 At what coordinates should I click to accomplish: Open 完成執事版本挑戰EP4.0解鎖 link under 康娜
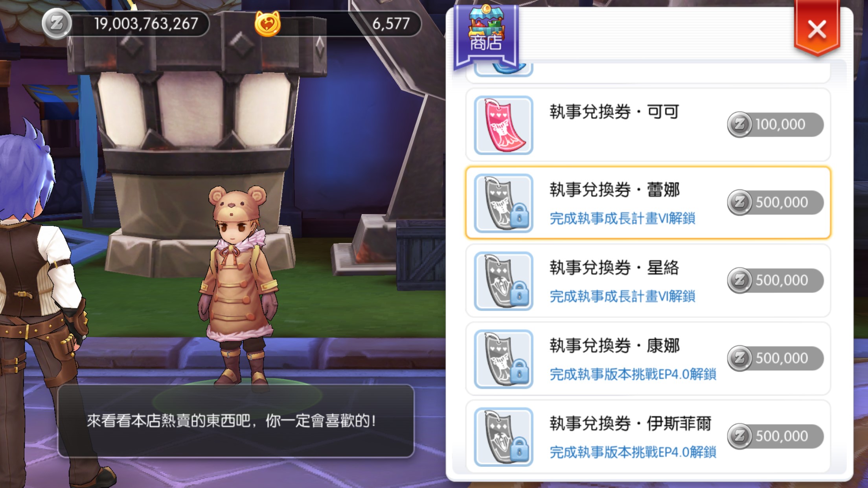coord(633,374)
